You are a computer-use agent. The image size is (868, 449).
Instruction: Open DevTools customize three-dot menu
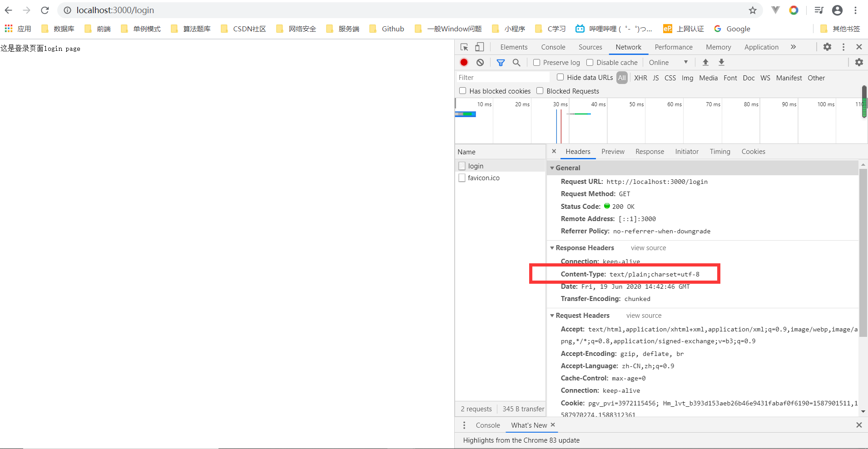[843, 47]
